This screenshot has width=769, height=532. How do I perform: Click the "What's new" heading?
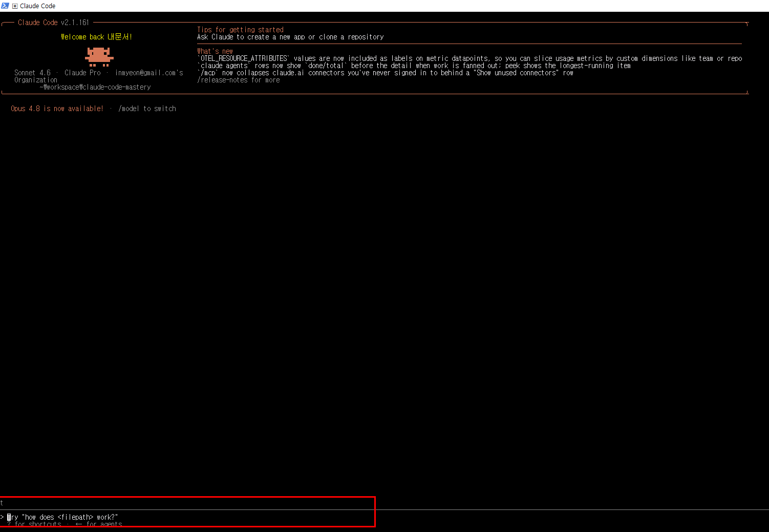point(215,51)
